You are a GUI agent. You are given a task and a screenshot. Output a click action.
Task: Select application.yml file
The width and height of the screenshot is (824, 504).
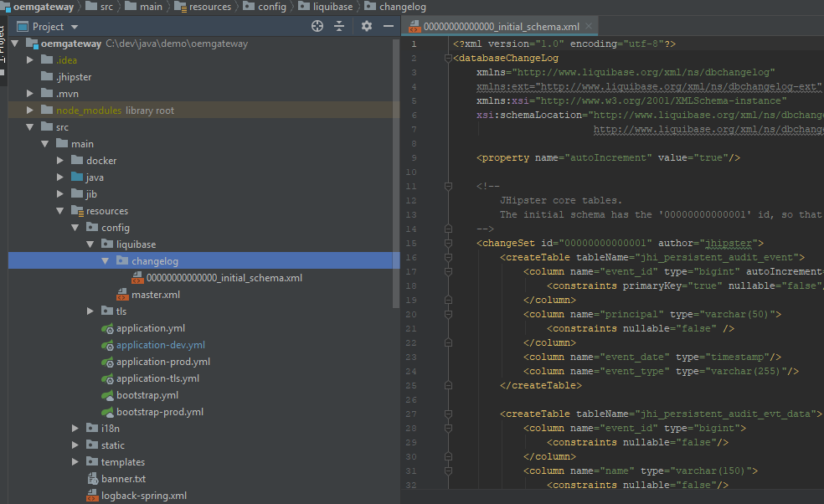(x=150, y=328)
